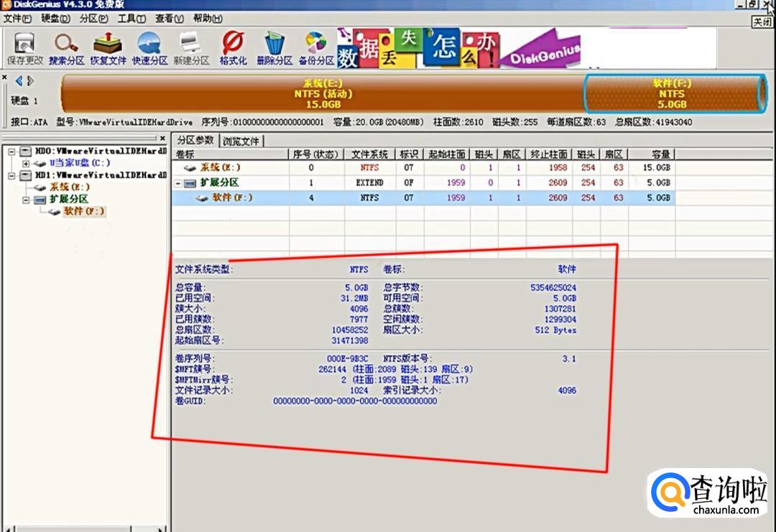Screen dimensions: 776x532
Task: Select HD0:VMwareVirtualIDEHardD in tree
Action: 101,151
